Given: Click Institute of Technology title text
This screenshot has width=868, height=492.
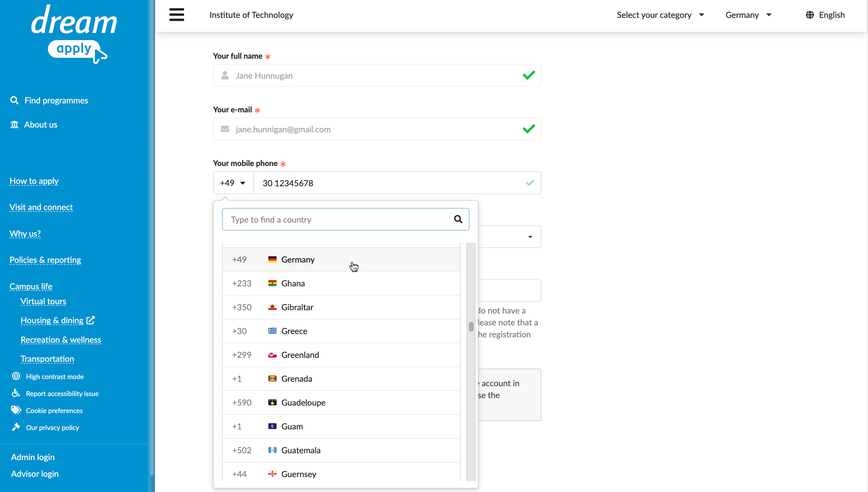Looking at the screenshot, I should [251, 15].
